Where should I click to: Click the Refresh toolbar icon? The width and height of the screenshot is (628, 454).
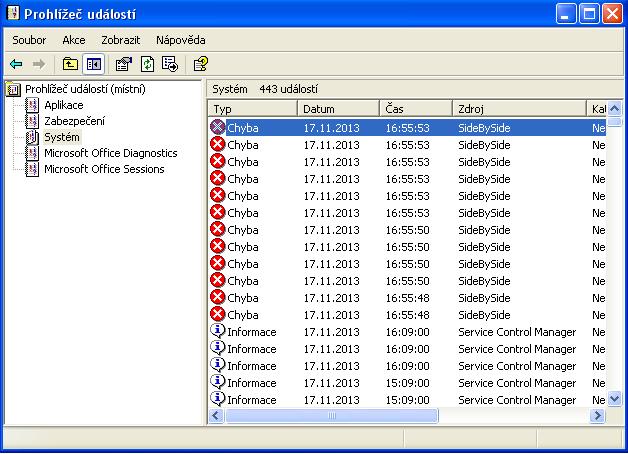(x=147, y=64)
